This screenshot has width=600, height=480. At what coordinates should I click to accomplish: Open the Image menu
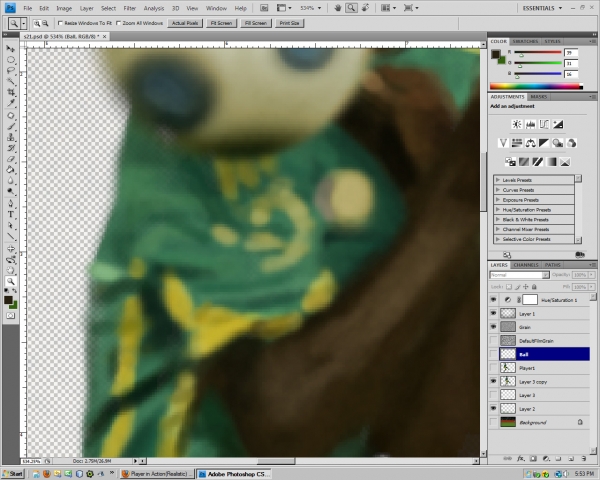click(64, 8)
